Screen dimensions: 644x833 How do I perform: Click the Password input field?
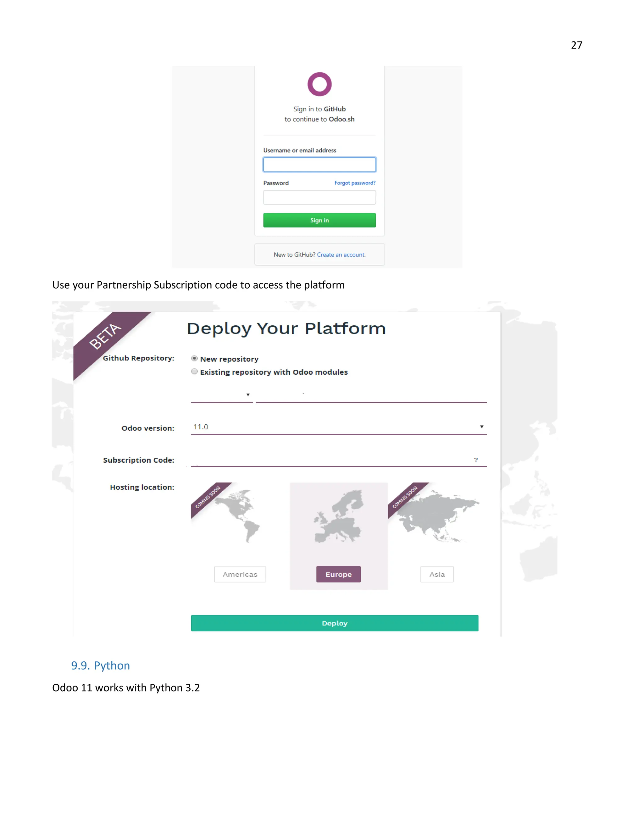pos(319,197)
